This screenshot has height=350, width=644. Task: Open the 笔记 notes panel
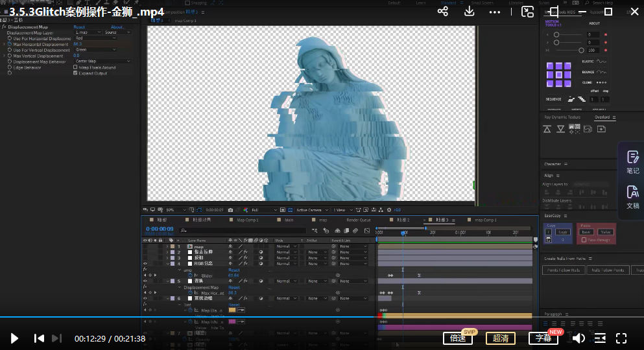coord(632,162)
